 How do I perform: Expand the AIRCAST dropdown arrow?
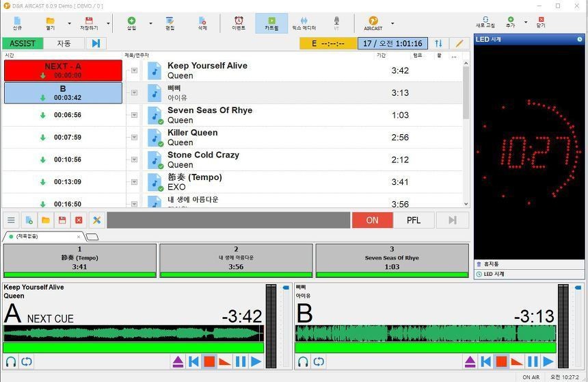click(392, 23)
